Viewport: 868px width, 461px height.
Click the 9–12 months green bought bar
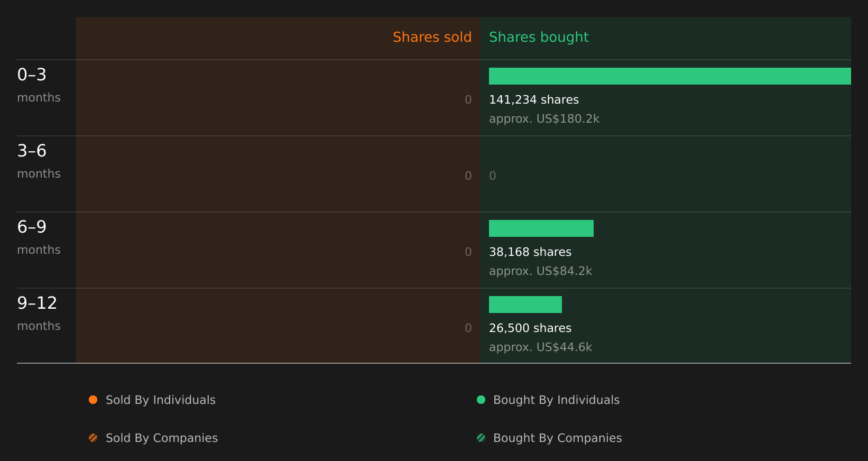pyautogui.click(x=525, y=305)
